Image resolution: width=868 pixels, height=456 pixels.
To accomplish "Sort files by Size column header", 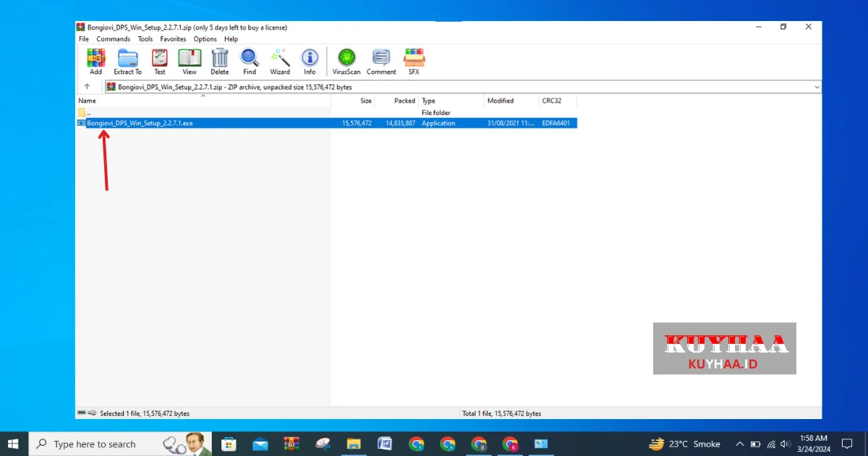I will click(365, 101).
